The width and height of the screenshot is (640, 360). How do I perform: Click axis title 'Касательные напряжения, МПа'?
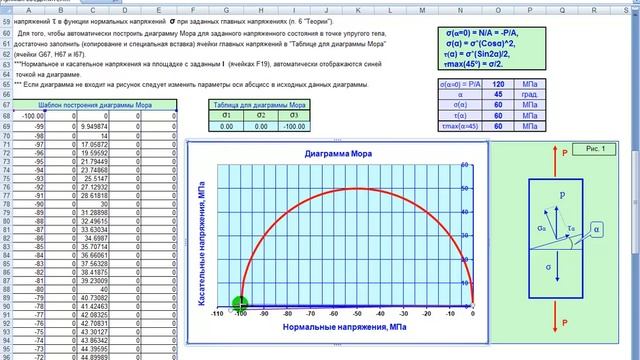pos(202,244)
